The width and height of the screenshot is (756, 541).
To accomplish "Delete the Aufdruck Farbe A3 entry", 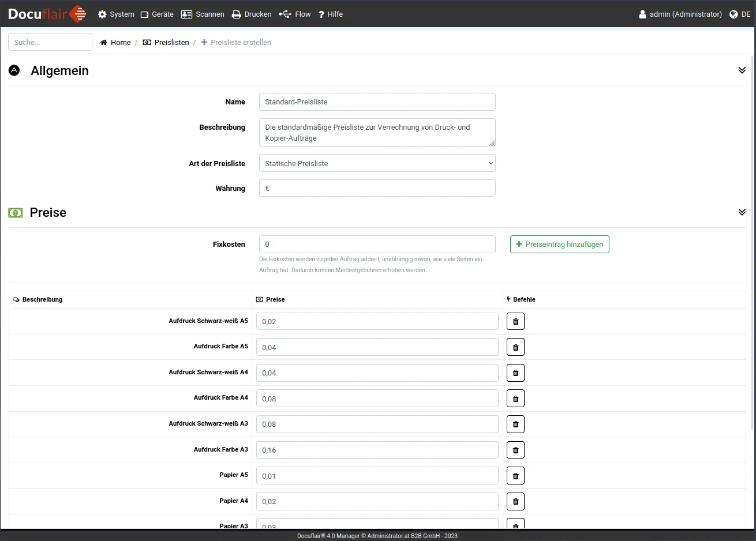I will pyautogui.click(x=515, y=450).
